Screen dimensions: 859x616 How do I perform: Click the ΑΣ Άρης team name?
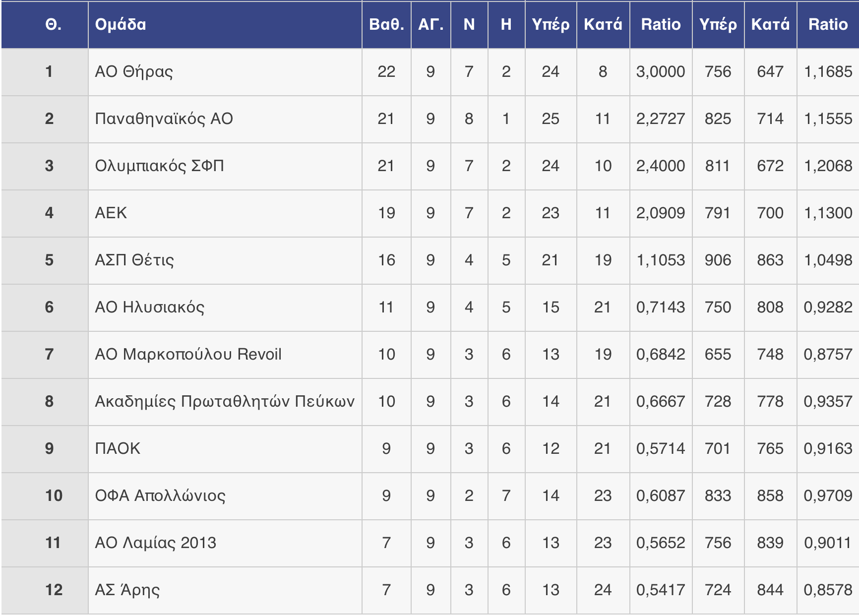(127, 590)
